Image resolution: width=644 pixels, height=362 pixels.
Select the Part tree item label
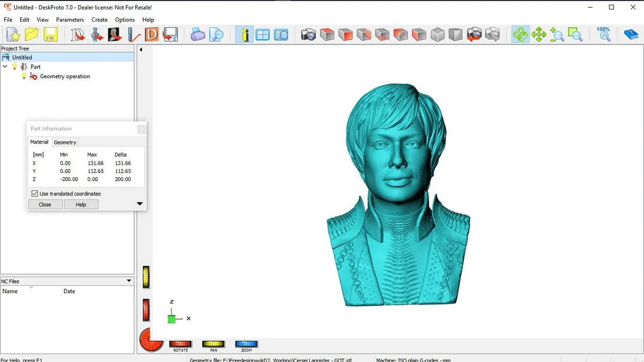coord(35,67)
